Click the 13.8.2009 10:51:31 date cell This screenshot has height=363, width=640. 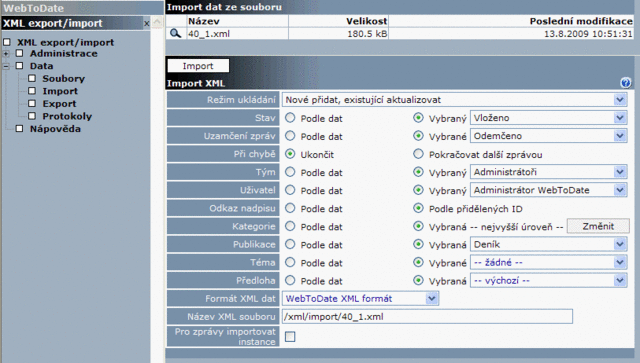[x=588, y=34]
